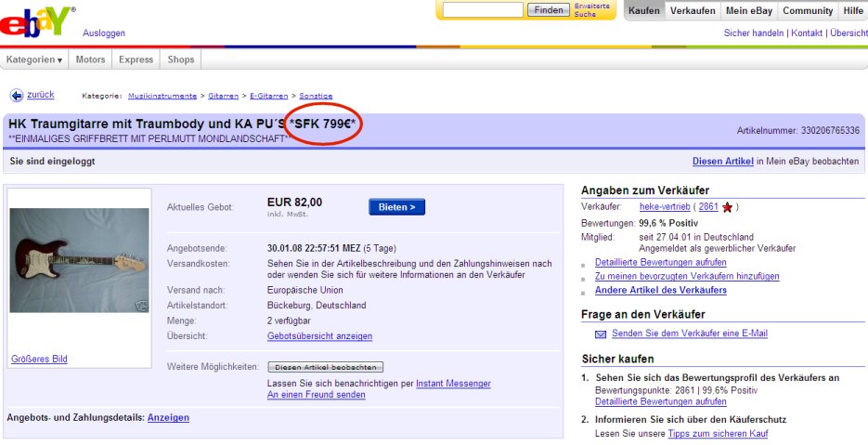Screen dimensions: 868x445
Task: Open the Instant Messenger link
Action: coord(453,384)
